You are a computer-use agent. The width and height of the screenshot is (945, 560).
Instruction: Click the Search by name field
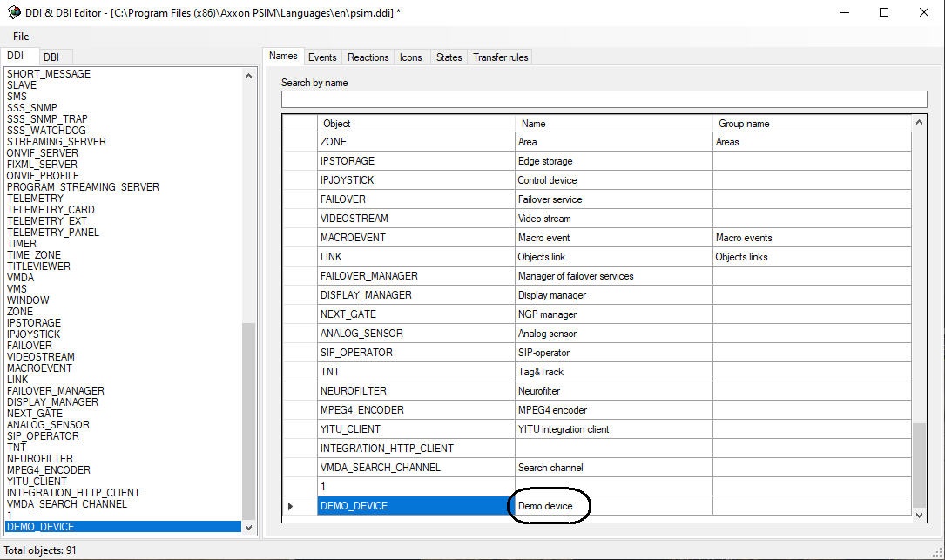[x=603, y=99]
